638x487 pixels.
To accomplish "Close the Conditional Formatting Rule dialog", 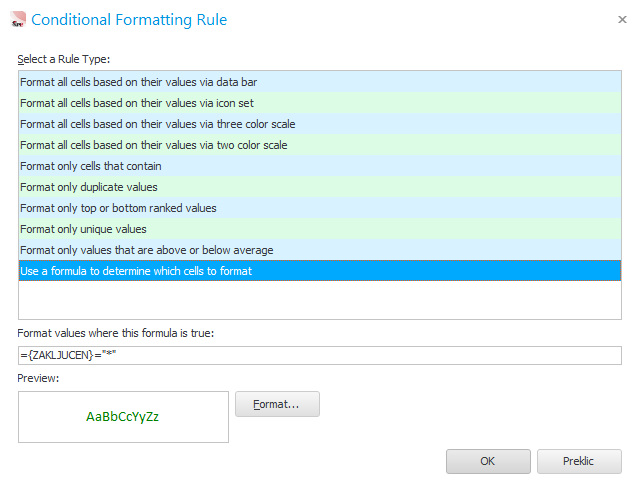I will tap(622, 19).
